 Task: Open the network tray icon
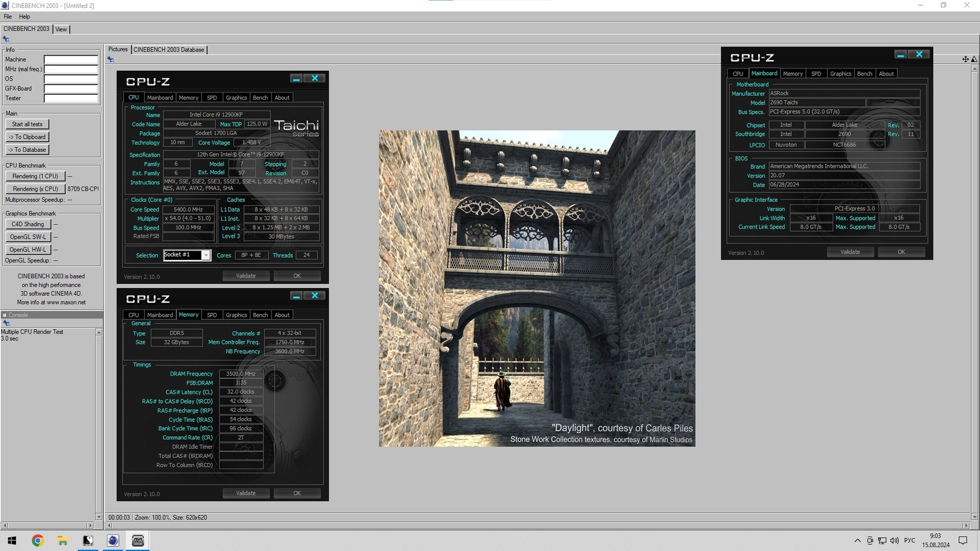(x=882, y=540)
